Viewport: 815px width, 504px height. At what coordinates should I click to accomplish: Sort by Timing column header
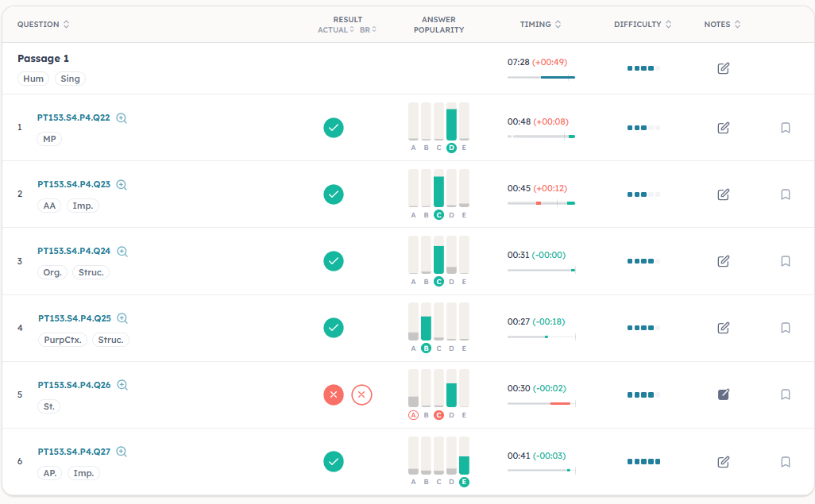[x=540, y=25]
